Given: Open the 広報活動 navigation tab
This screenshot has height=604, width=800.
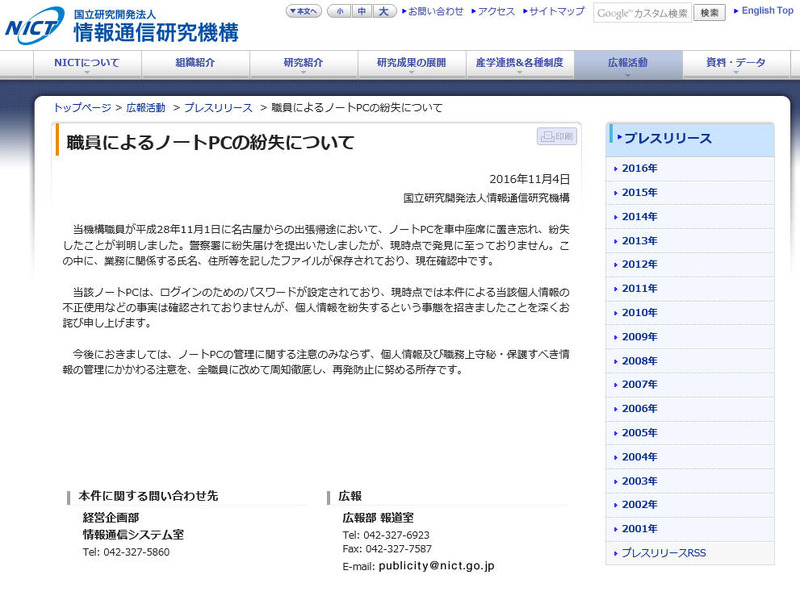Looking at the screenshot, I should [627, 63].
